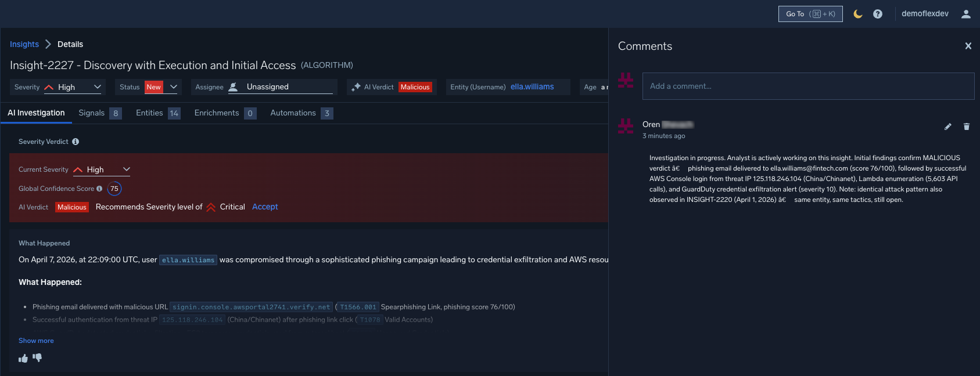Click the confidence score 75 circle
The image size is (980, 376).
coord(114,189)
